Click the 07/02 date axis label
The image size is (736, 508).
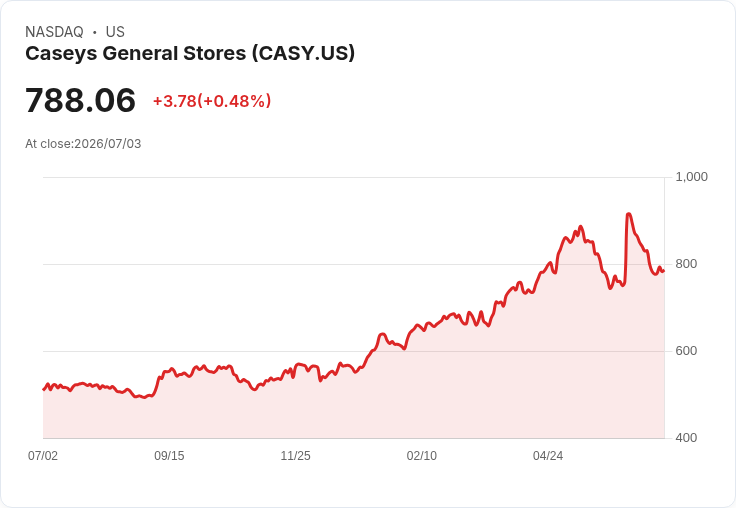coord(43,455)
